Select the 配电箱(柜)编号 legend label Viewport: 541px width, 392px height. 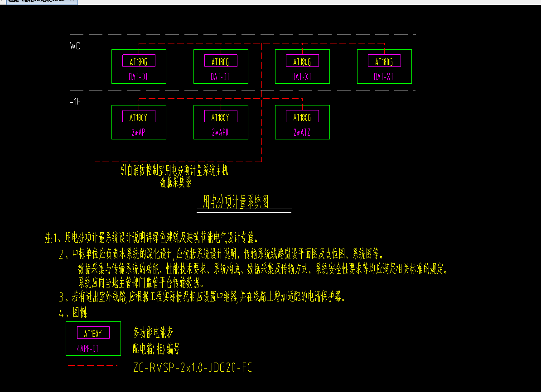click(x=156, y=349)
